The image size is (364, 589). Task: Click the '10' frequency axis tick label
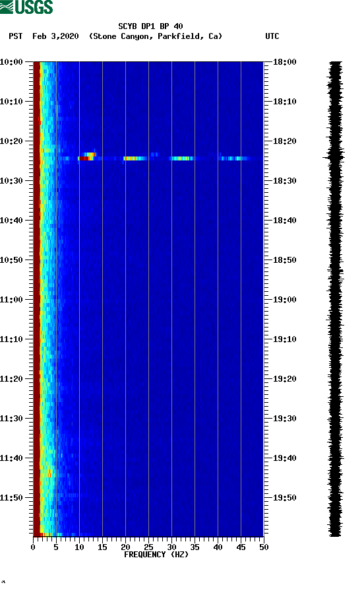79,547
